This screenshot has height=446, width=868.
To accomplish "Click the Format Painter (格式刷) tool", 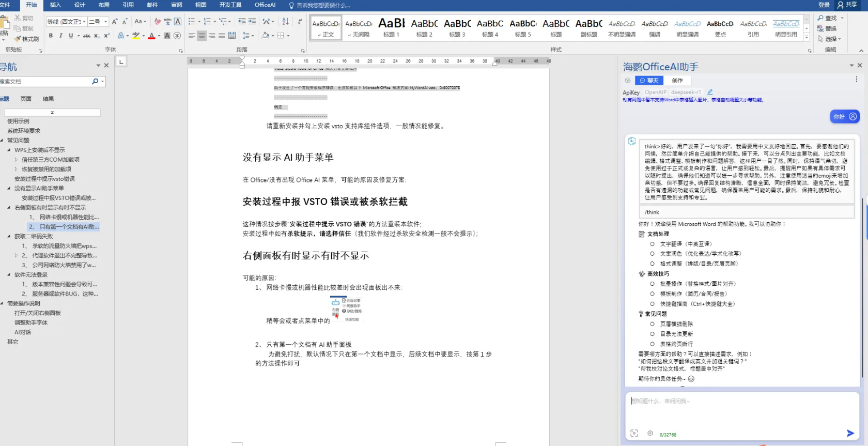I will tap(27, 39).
